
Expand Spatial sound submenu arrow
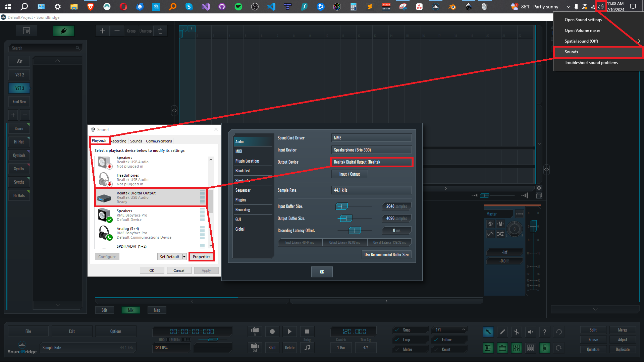[639, 41]
